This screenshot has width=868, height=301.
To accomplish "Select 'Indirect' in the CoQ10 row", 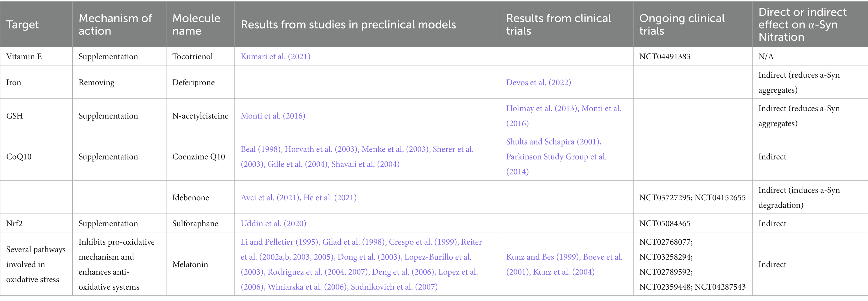I will click(772, 157).
